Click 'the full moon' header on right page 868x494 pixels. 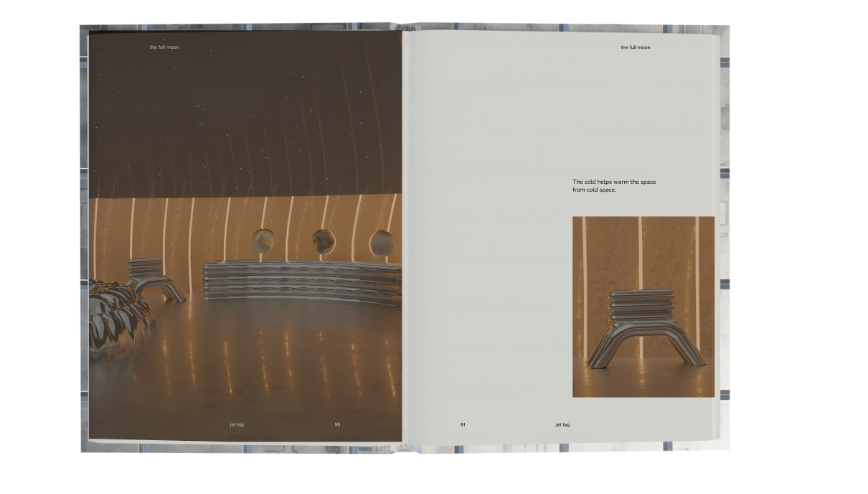(x=635, y=47)
